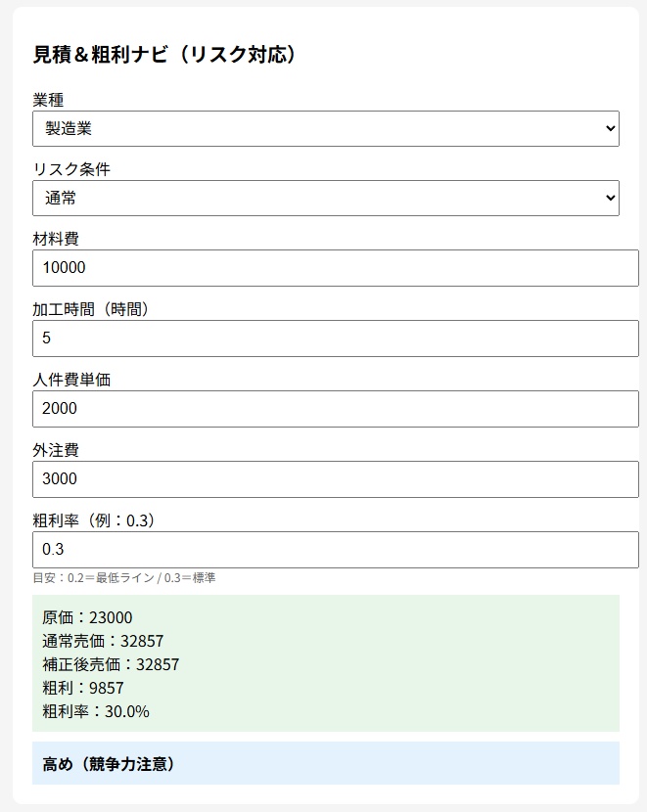
Task: Click the 業種 label above the first dropdown
Action: pyautogui.click(x=41, y=99)
